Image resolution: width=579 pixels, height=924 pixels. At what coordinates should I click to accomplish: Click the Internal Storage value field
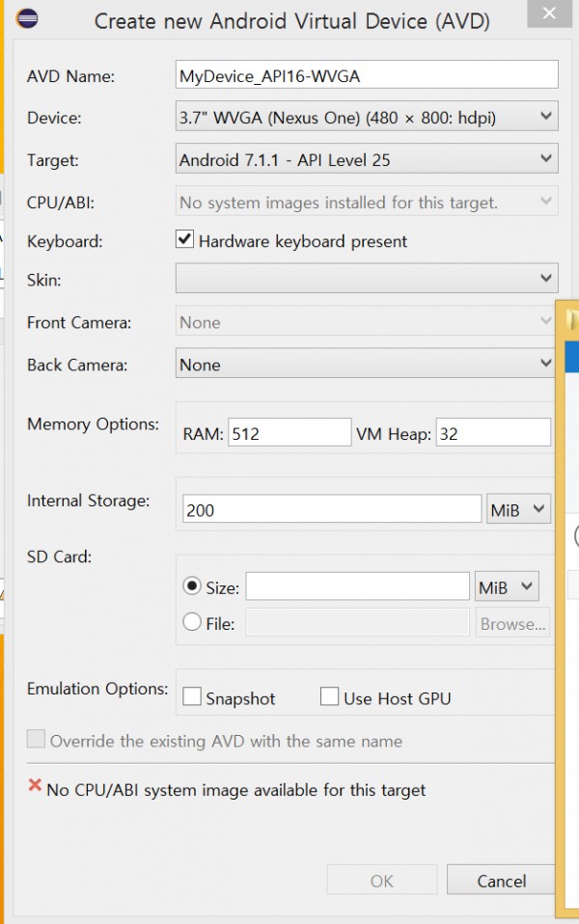332,509
